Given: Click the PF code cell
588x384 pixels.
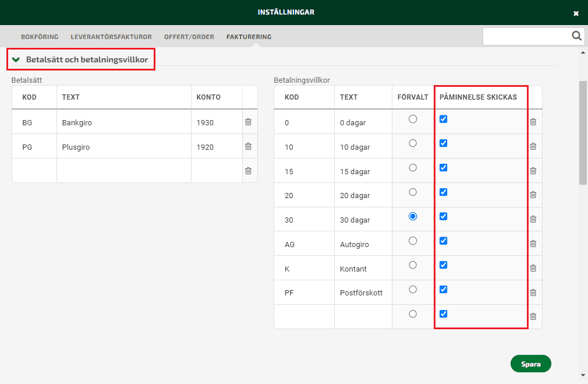Looking at the screenshot, I should 304,293.
